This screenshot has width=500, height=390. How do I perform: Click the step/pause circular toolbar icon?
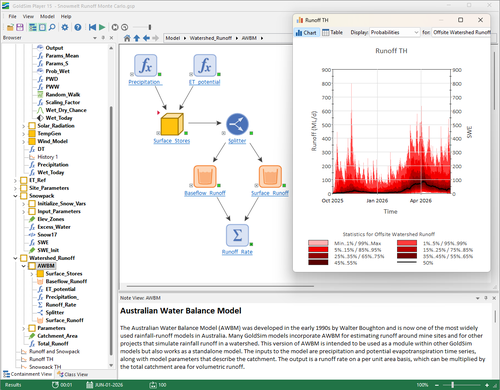pos(115,27)
